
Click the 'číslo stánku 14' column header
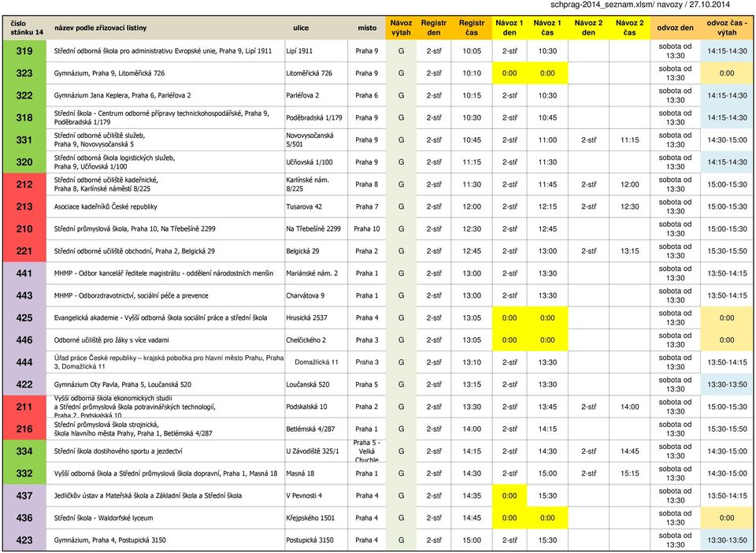coord(24,28)
